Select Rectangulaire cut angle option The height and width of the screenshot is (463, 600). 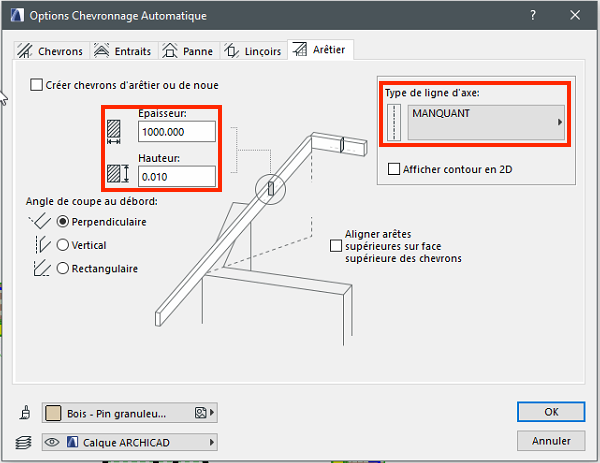tap(63, 268)
